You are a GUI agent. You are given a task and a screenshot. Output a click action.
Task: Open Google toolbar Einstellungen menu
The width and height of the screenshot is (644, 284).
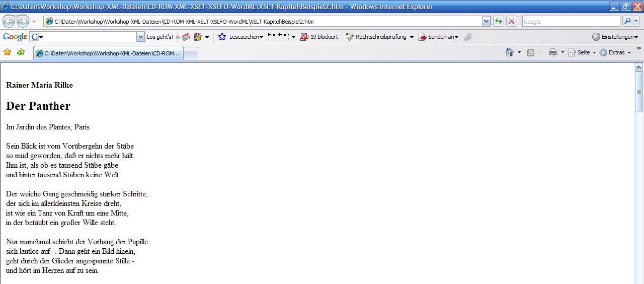(615, 37)
